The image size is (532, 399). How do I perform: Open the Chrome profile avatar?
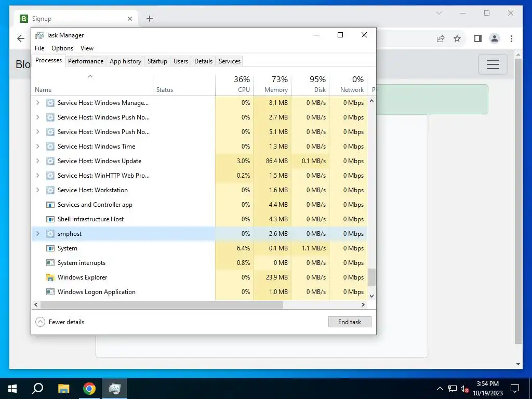pos(495,38)
